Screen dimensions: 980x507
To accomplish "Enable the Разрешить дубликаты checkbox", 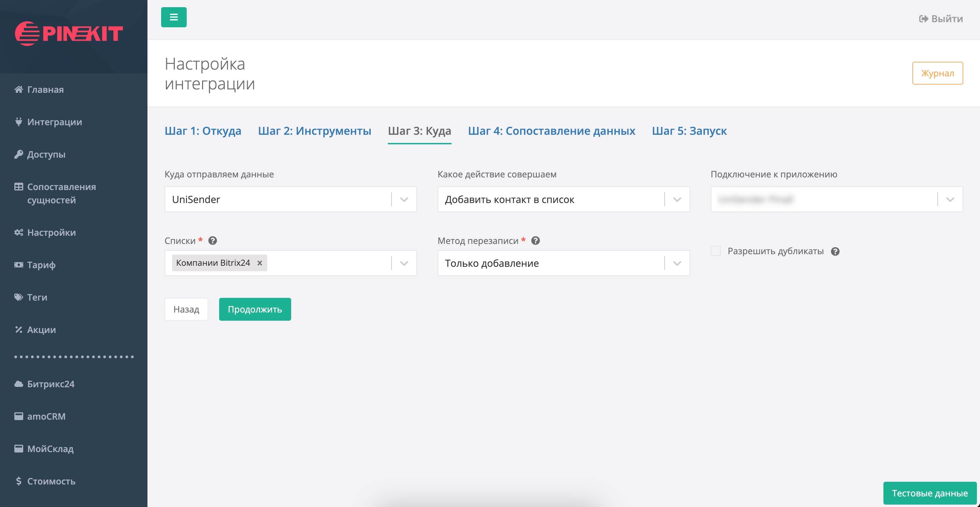I will coord(715,251).
